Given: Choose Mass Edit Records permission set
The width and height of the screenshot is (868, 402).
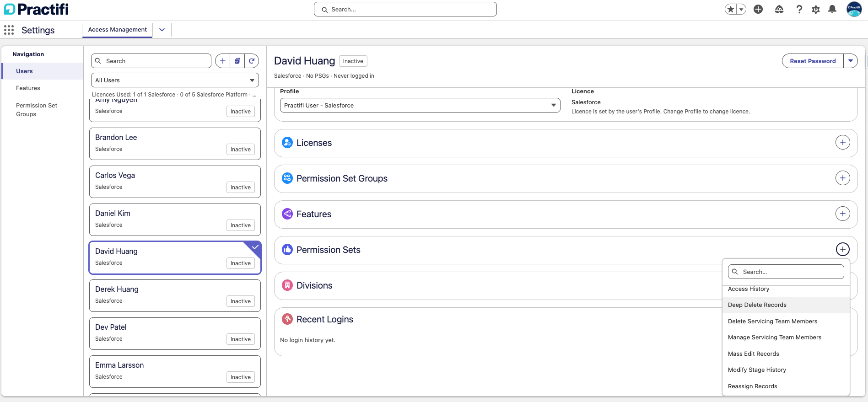Looking at the screenshot, I should [786, 354].
